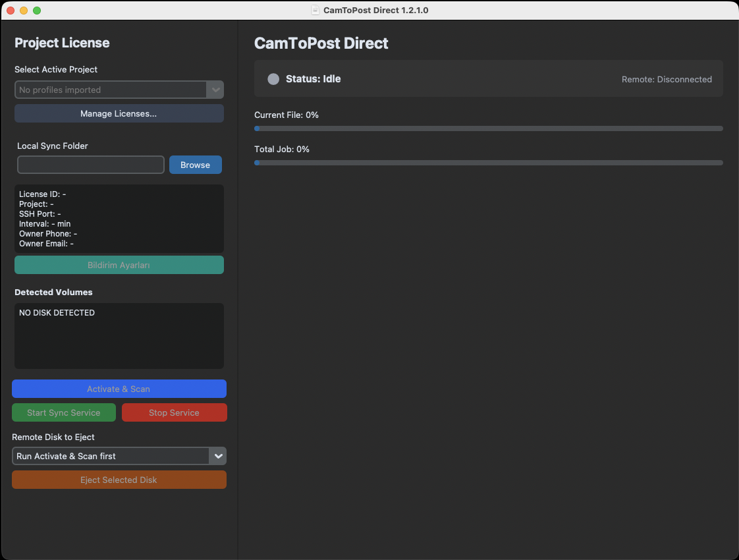
Task: Open the Remote Disk to Eject dropdown
Action: (x=119, y=456)
